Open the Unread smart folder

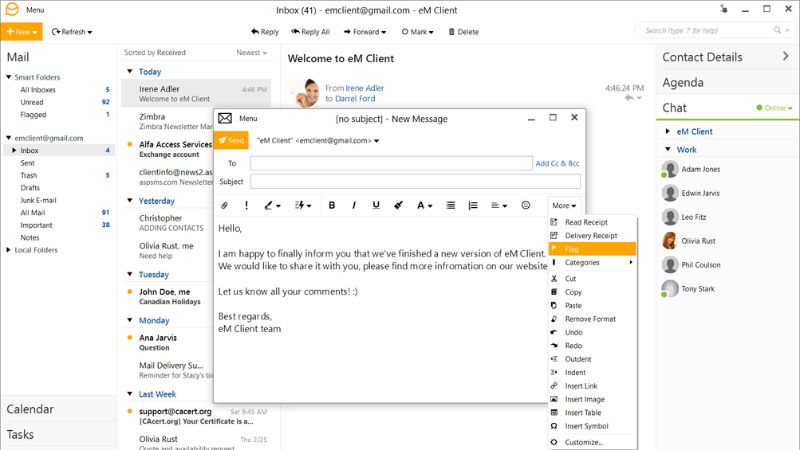click(32, 102)
